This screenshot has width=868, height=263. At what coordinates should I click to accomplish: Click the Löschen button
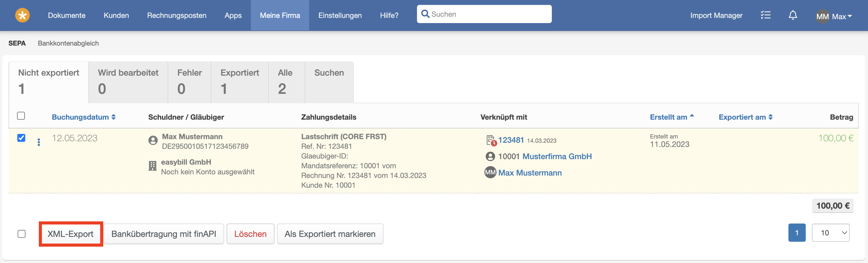[250, 234]
